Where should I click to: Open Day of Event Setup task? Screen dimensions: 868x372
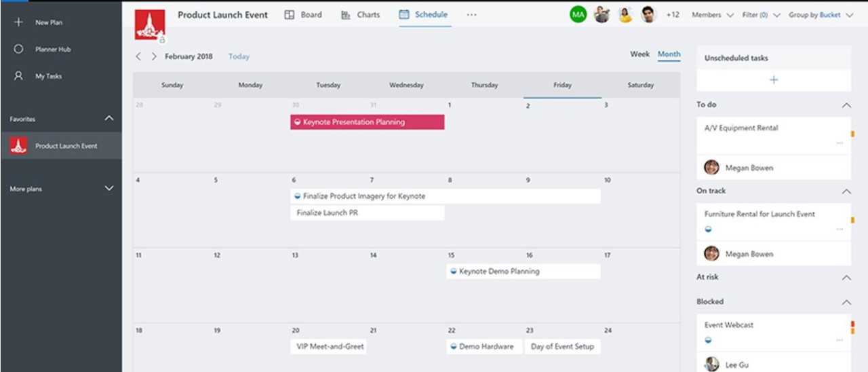(x=562, y=346)
